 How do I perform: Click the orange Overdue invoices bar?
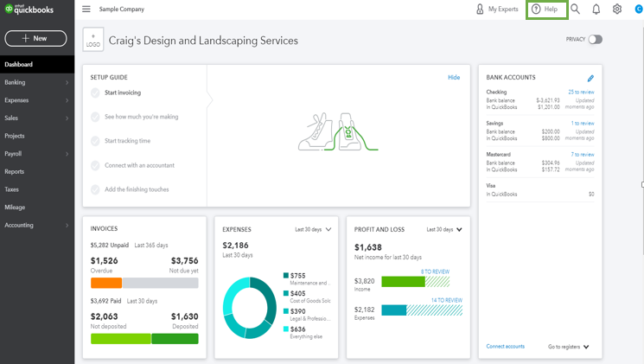point(106,283)
